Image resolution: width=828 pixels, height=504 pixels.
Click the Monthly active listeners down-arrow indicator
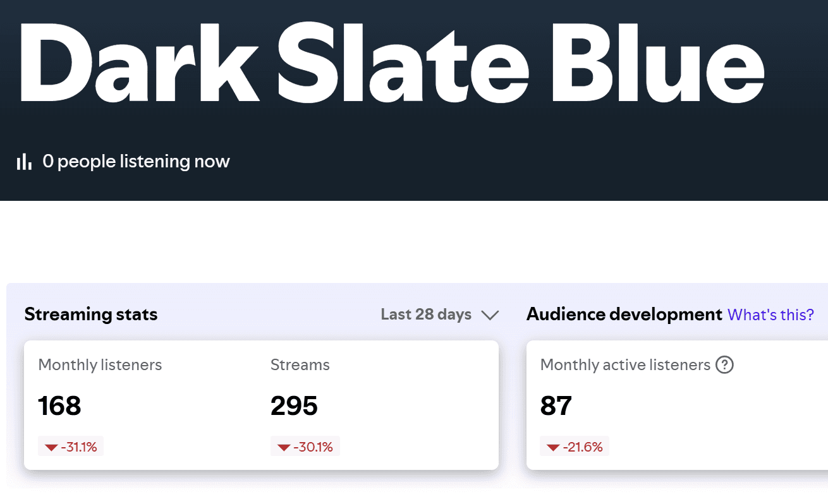pyautogui.click(x=553, y=448)
